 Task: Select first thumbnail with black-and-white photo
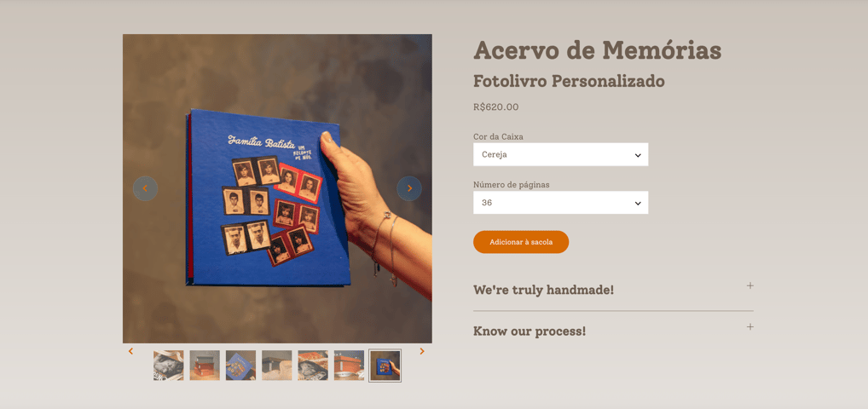point(168,366)
